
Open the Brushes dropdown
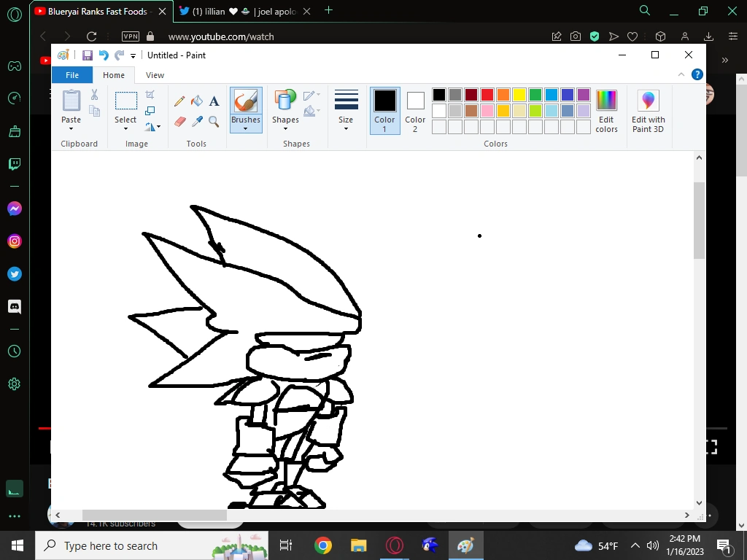(x=246, y=129)
